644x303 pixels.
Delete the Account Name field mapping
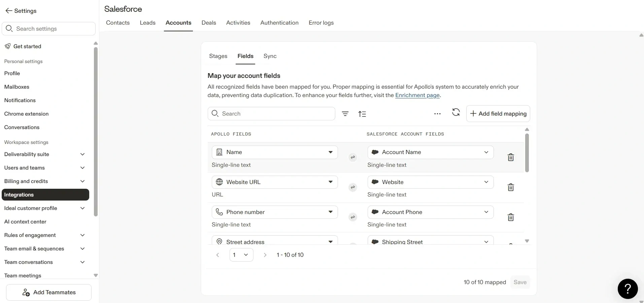pyautogui.click(x=510, y=157)
